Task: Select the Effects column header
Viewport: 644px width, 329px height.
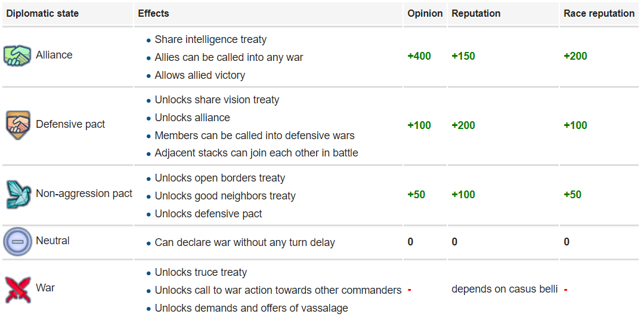Action: pyautogui.click(x=153, y=14)
